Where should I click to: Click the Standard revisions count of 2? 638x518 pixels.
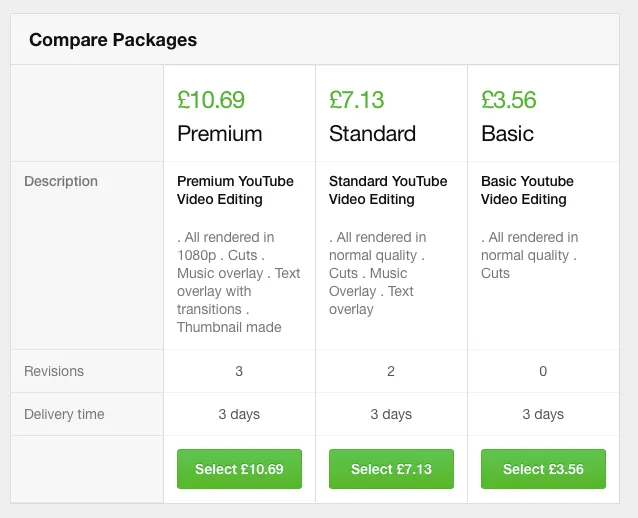coord(391,371)
